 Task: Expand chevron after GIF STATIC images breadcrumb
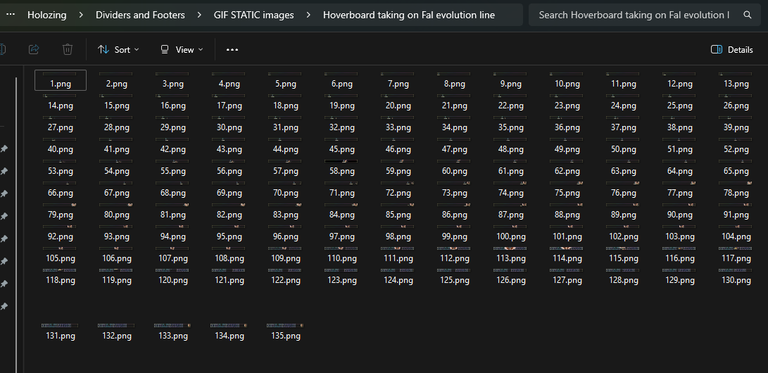coord(308,15)
